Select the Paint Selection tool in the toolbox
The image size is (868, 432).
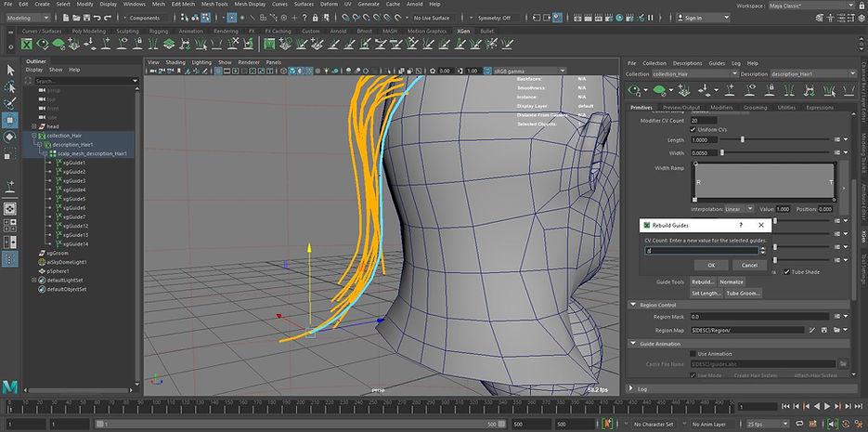(10, 103)
